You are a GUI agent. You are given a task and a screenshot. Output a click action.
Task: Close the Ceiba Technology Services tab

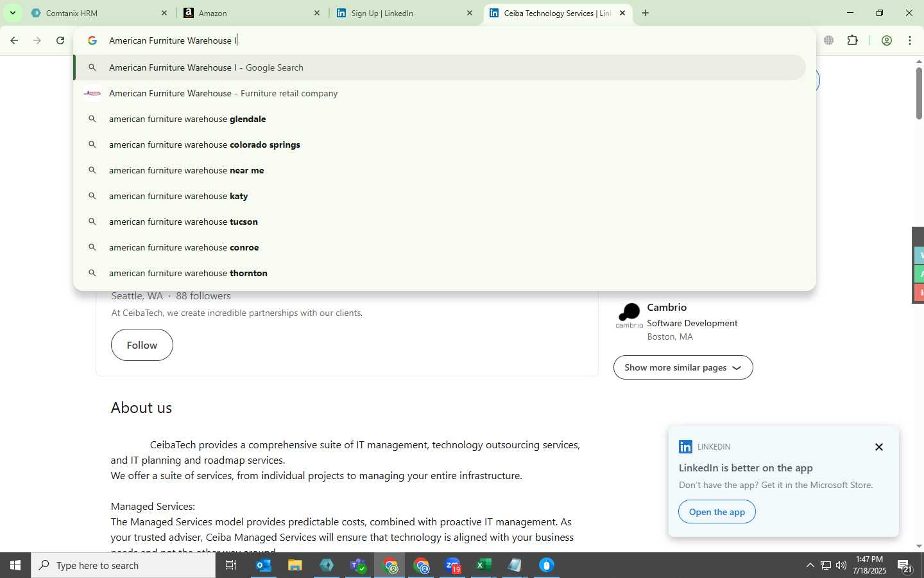point(622,13)
